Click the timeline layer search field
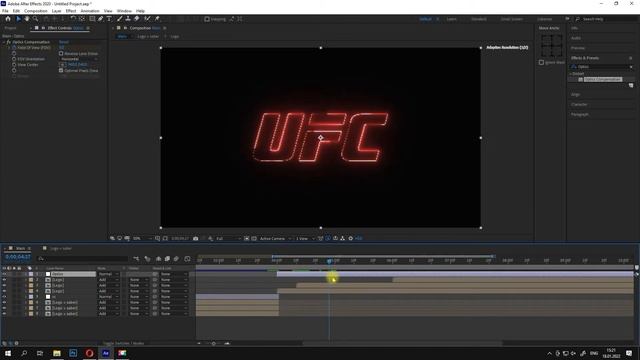 [x=83, y=259]
